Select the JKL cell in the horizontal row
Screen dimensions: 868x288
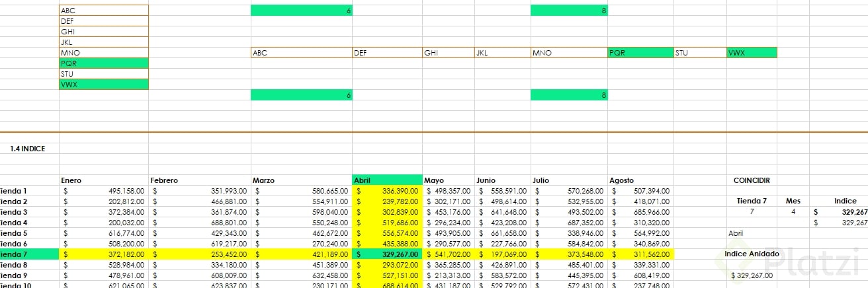tap(502, 53)
